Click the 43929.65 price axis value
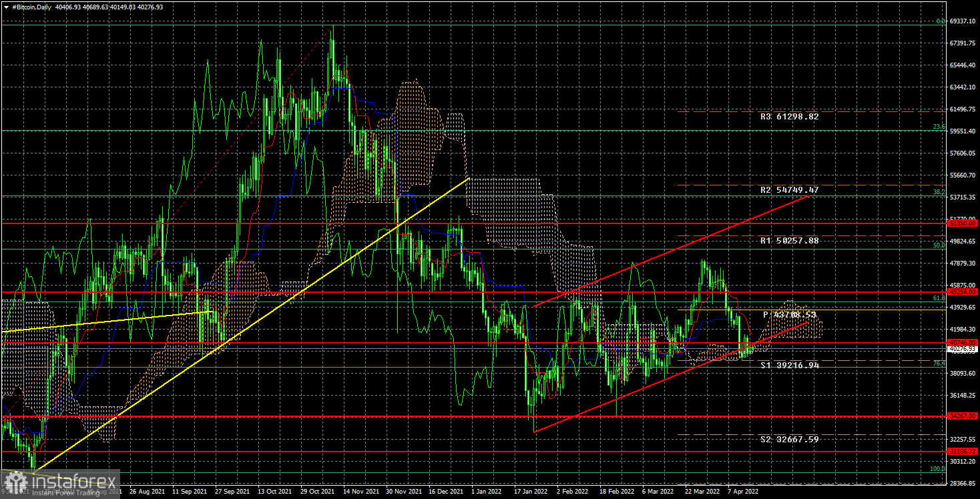The width and height of the screenshot is (980, 499). (x=963, y=307)
